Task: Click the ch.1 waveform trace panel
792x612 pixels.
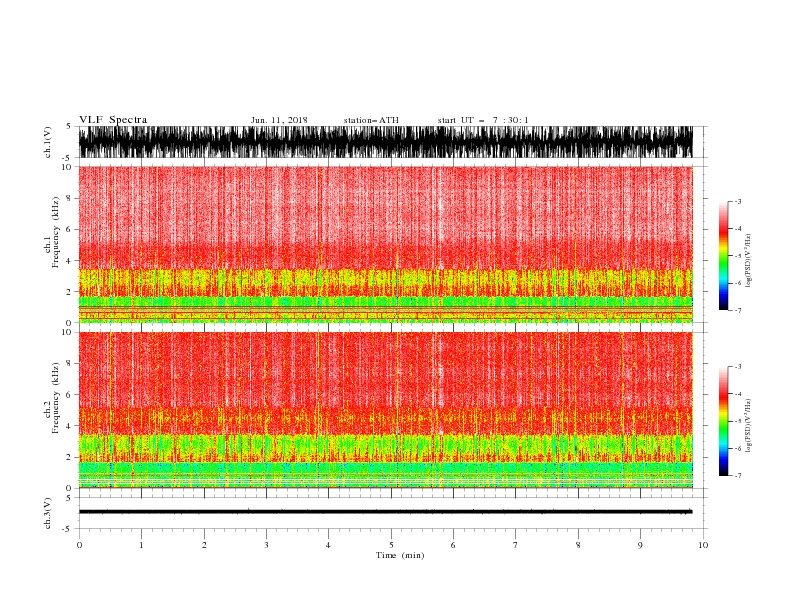Action: [x=386, y=142]
